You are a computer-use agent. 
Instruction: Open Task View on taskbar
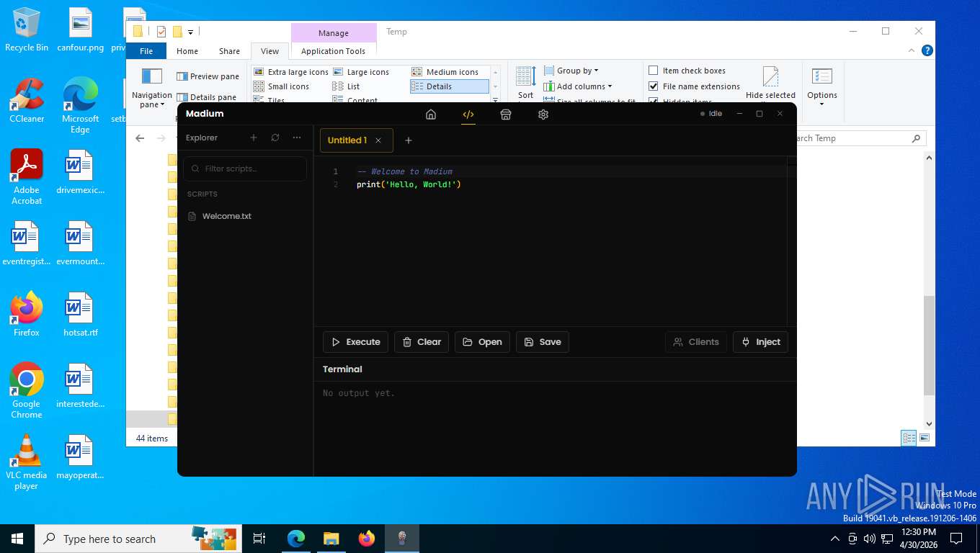[259, 539]
